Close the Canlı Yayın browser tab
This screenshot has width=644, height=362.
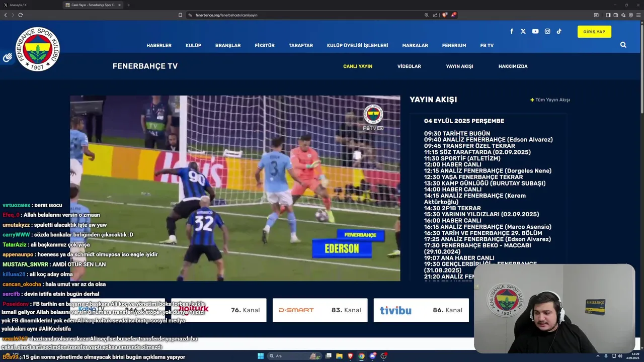click(x=119, y=5)
